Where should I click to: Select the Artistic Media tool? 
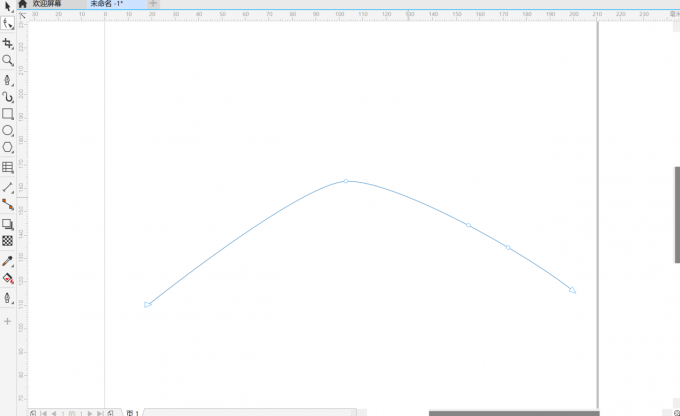point(7,97)
